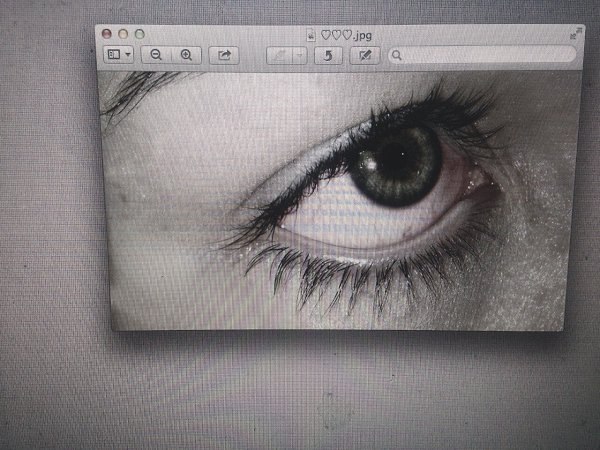This screenshot has height=450, width=600.
Task: Click the magnifying glass in the search box
Action: (397, 55)
